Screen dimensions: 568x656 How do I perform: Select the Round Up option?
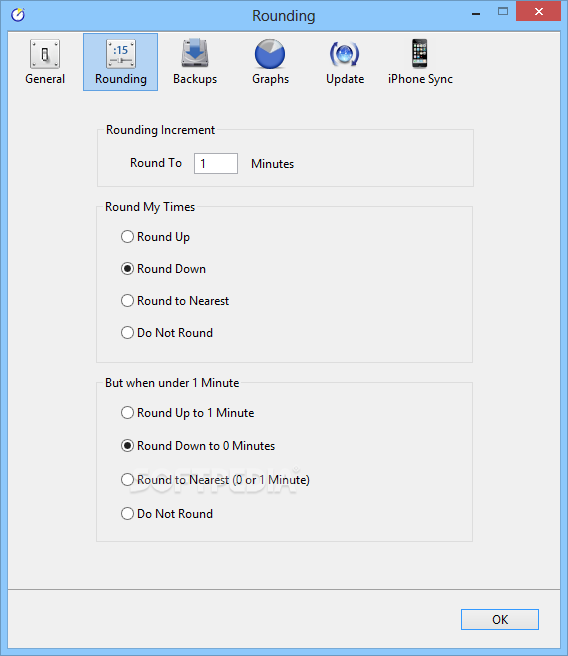pos(155,237)
